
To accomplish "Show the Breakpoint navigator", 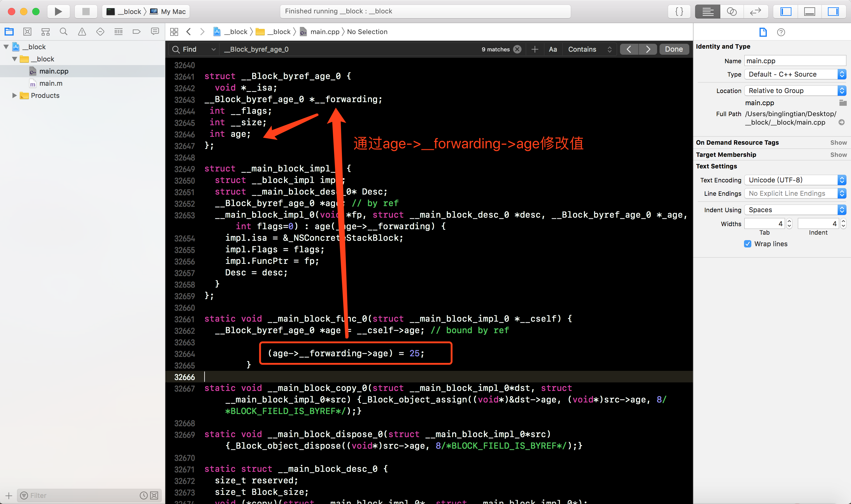I will coord(136,32).
